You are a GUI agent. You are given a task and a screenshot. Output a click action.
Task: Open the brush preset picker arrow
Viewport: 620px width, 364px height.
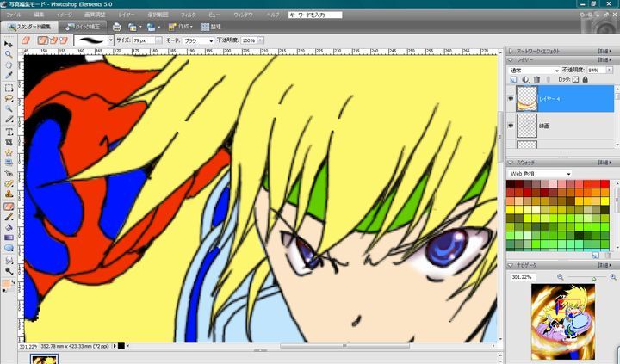tap(111, 40)
